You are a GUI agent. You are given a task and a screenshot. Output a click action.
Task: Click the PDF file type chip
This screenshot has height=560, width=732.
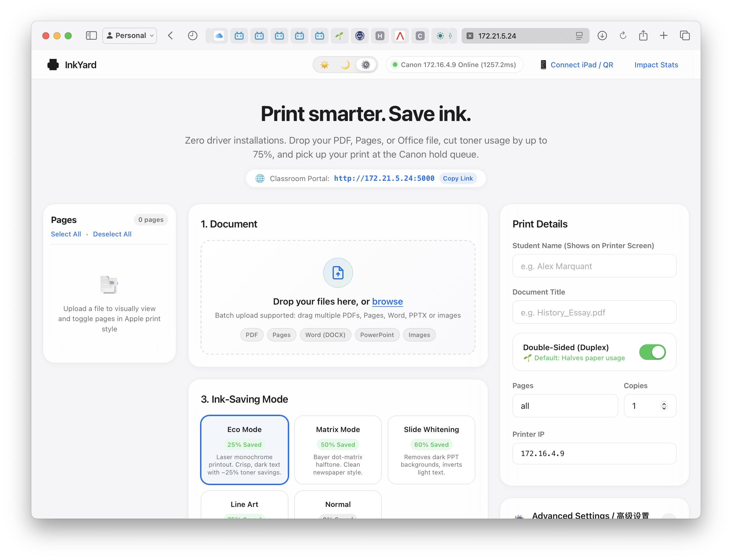[x=251, y=335]
